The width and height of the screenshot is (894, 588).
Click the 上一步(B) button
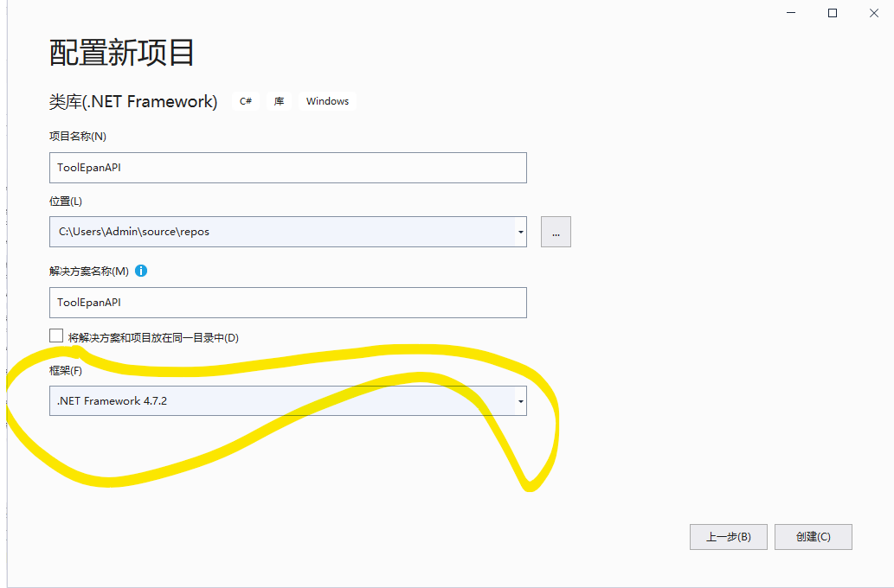pyautogui.click(x=728, y=536)
